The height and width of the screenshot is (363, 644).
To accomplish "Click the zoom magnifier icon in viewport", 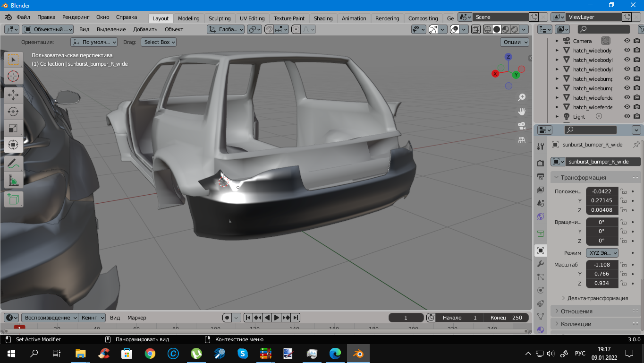I will point(522,97).
